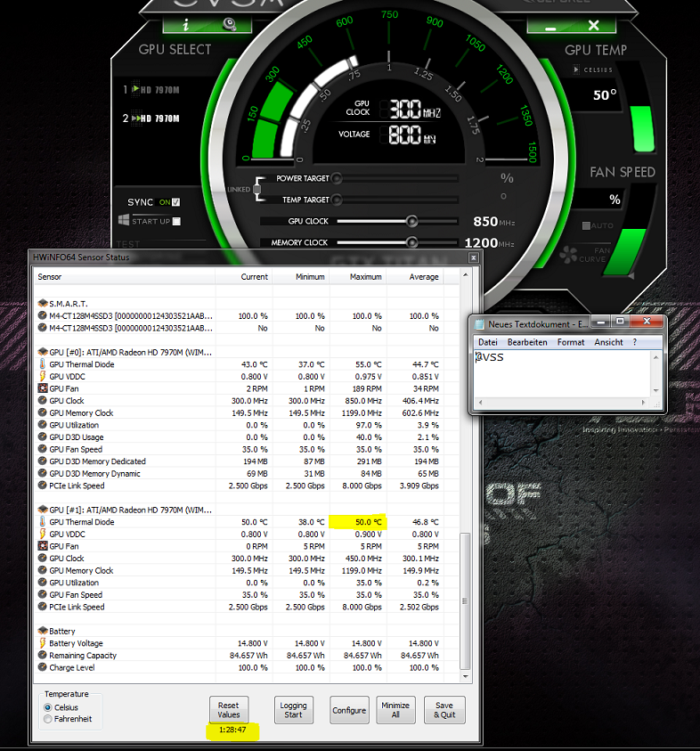Click the Reset Values button

pyautogui.click(x=229, y=710)
